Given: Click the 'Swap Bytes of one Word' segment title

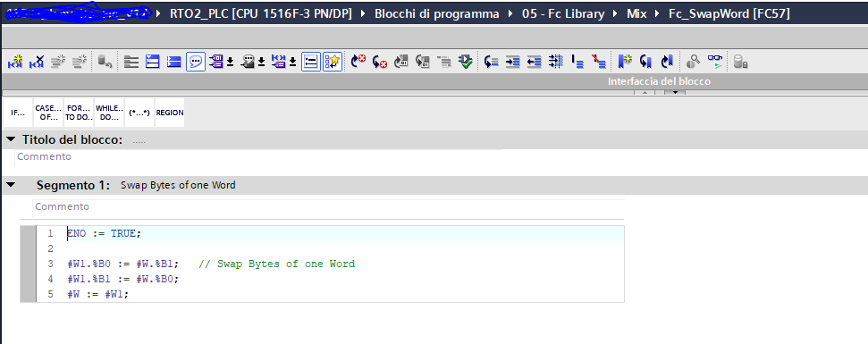Looking at the screenshot, I should [178, 185].
